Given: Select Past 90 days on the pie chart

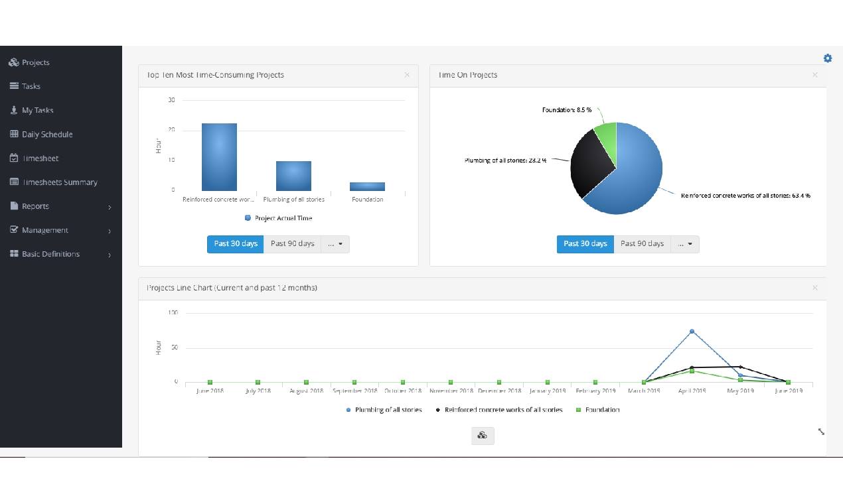Looking at the screenshot, I should tap(642, 244).
